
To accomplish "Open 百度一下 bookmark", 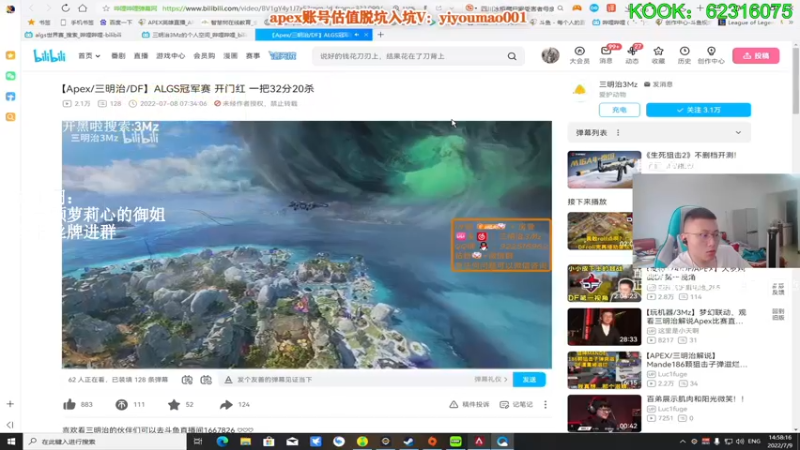I will pos(116,22).
